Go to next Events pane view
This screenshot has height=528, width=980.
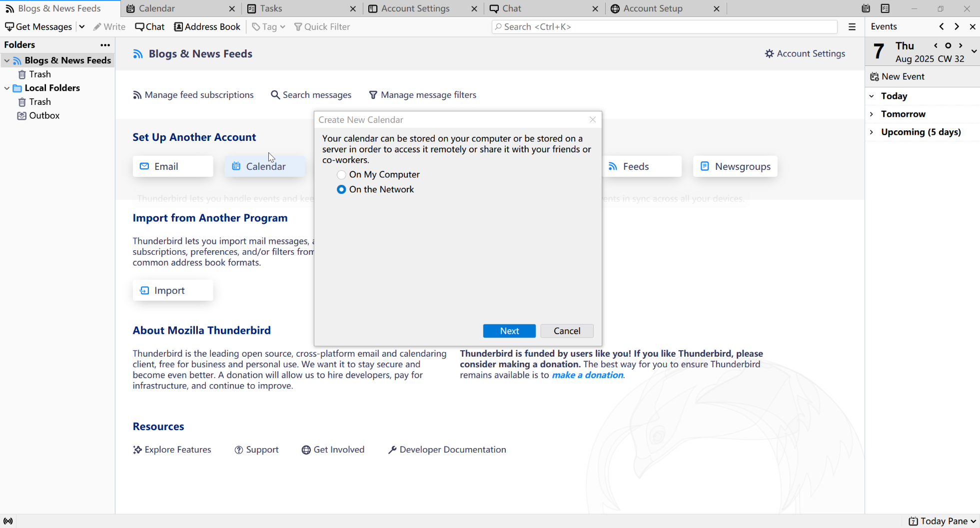click(x=957, y=26)
